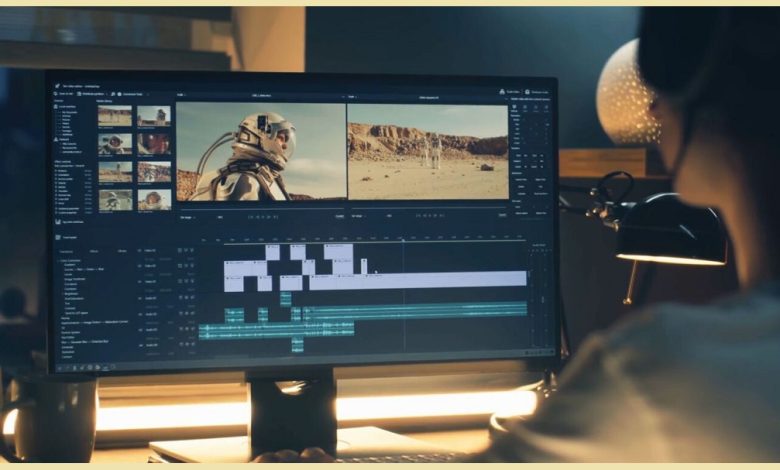Select the small teal clip on the bottom audio track
780x470 pixels.
297,345
